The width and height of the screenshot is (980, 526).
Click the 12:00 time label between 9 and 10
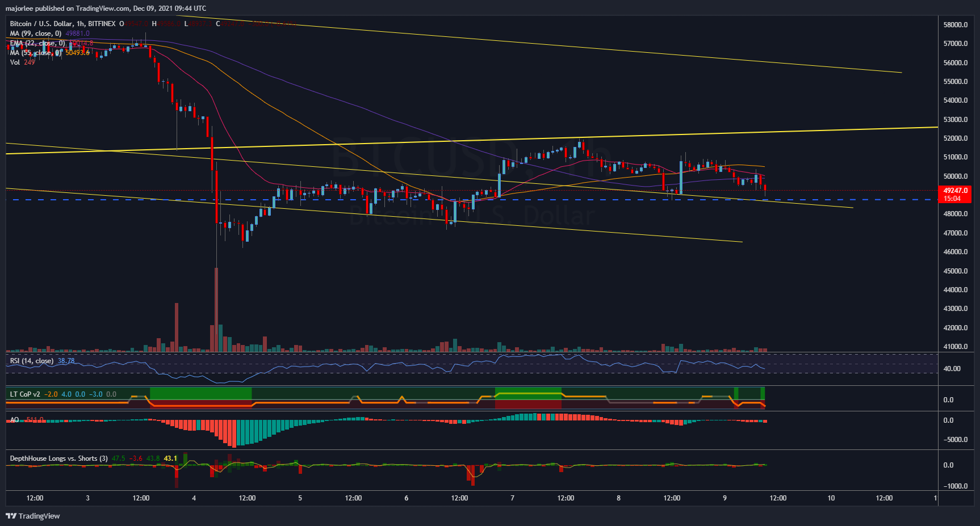[x=778, y=498]
